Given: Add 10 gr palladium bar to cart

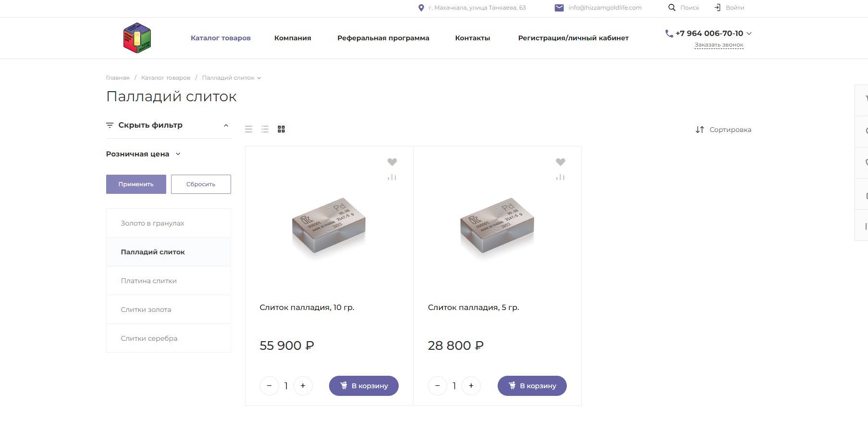Looking at the screenshot, I should click(x=364, y=386).
